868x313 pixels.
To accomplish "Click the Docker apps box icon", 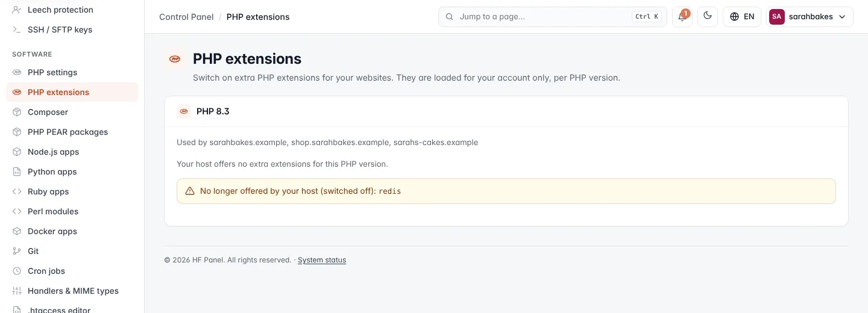I will (17, 231).
